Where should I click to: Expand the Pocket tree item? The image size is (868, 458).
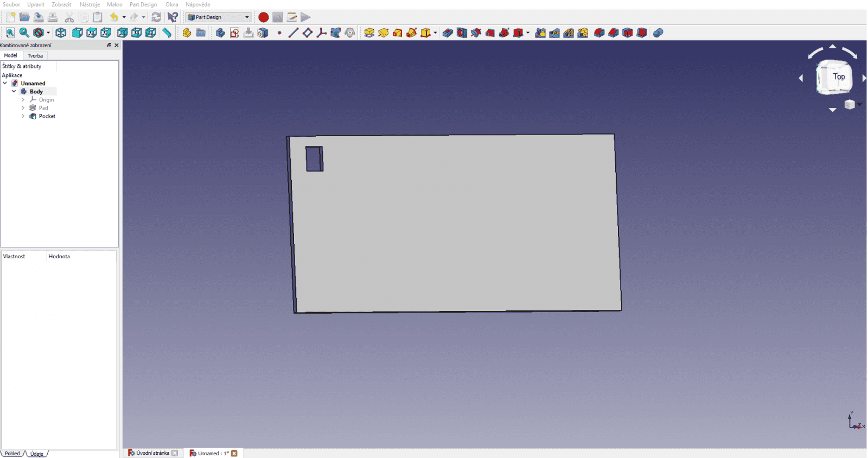pyautogui.click(x=23, y=116)
